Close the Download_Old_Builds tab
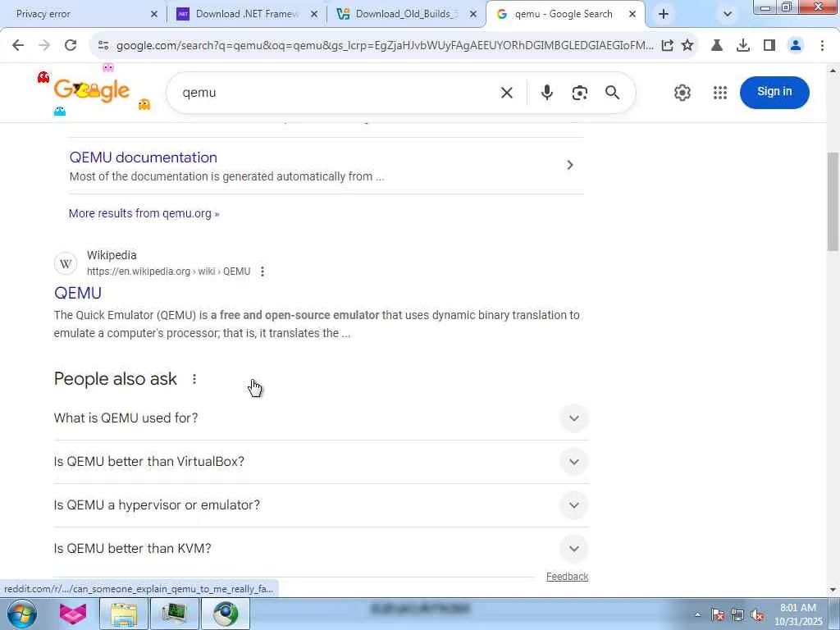The image size is (840, 630). pyautogui.click(x=473, y=15)
